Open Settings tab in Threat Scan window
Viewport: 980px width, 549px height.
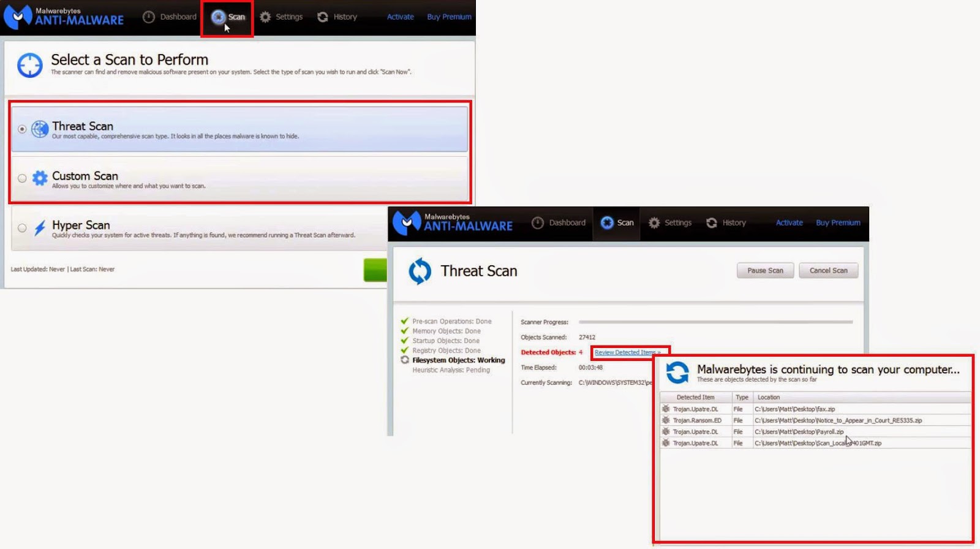(670, 223)
